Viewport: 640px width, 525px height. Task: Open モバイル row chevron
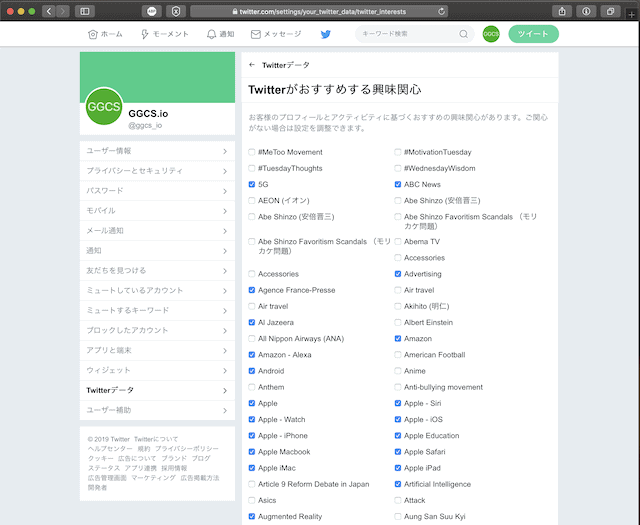click(225, 211)
